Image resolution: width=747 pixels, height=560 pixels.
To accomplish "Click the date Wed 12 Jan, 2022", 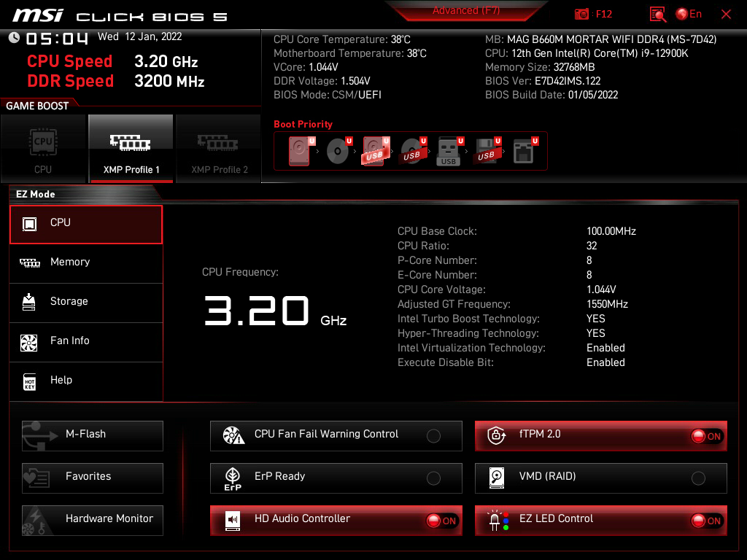I will [x=139, y=36].
